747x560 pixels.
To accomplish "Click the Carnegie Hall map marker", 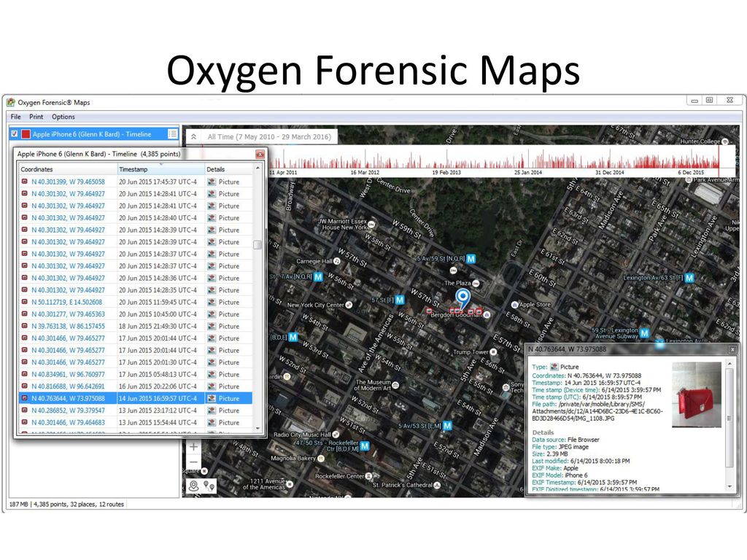I will (337, 261).
